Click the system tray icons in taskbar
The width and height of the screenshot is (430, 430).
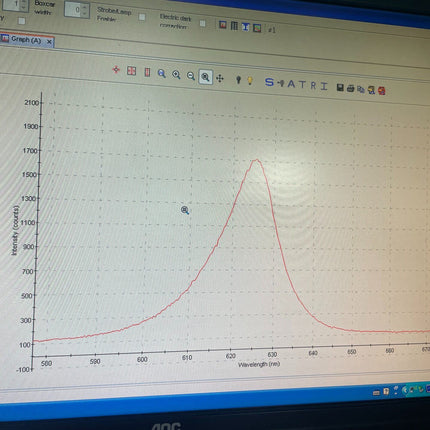click(401, 390)
